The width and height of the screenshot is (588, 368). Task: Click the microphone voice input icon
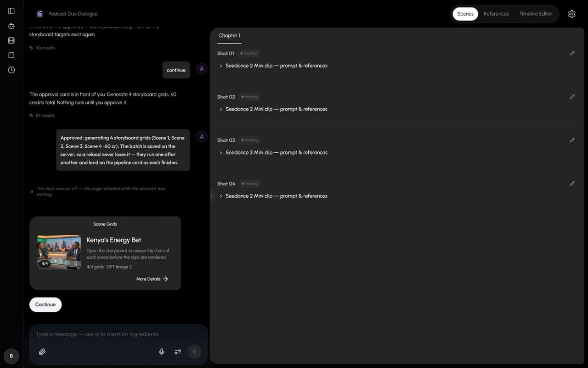pos(162,352)
